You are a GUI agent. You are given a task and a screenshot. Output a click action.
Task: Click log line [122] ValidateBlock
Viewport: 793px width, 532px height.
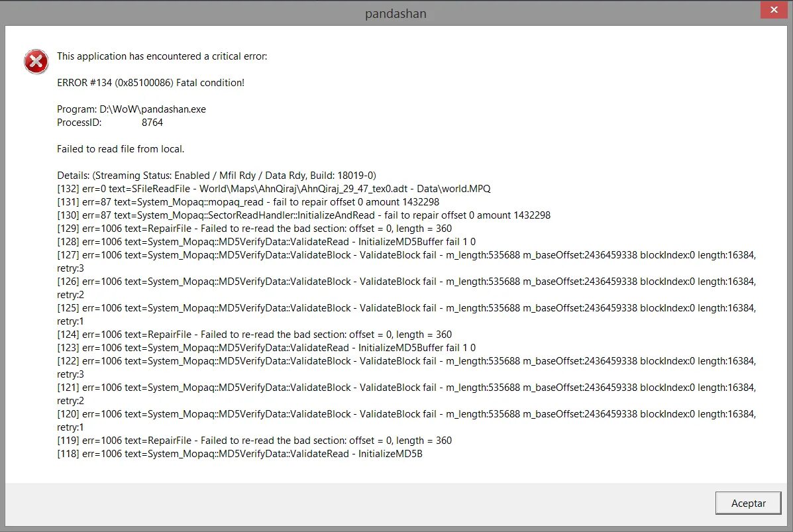click(x=407, y=368)
